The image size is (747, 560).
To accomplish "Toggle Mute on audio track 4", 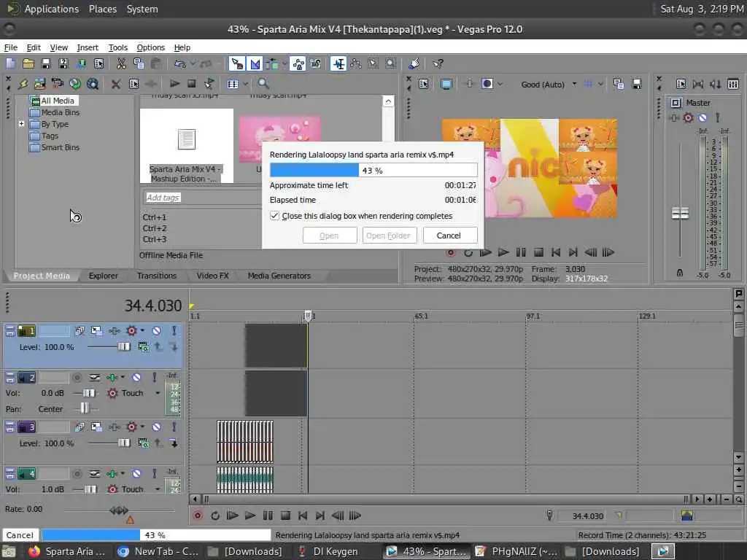I will pyautogui.click(x=136, y=473).
